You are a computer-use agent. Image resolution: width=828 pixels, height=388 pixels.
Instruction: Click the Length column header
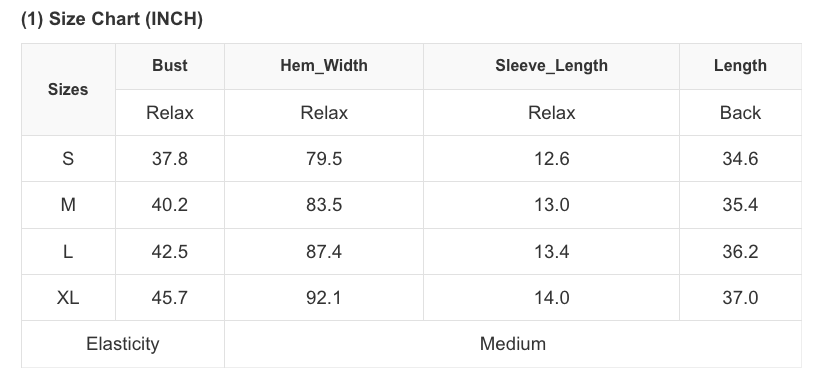[740, 66]
